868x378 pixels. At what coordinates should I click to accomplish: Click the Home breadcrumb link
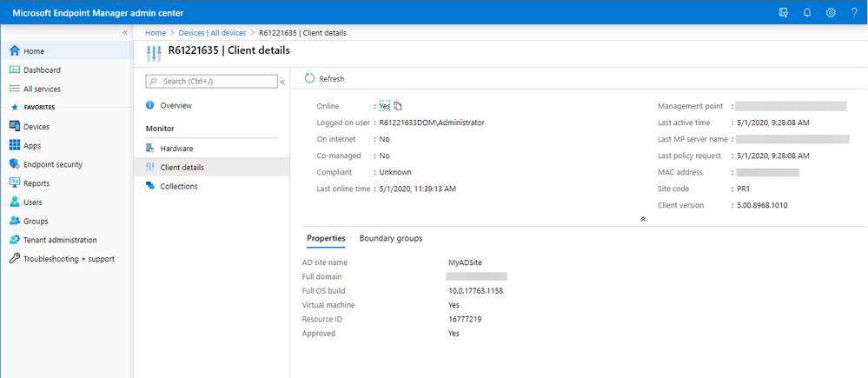coord(155,32)
